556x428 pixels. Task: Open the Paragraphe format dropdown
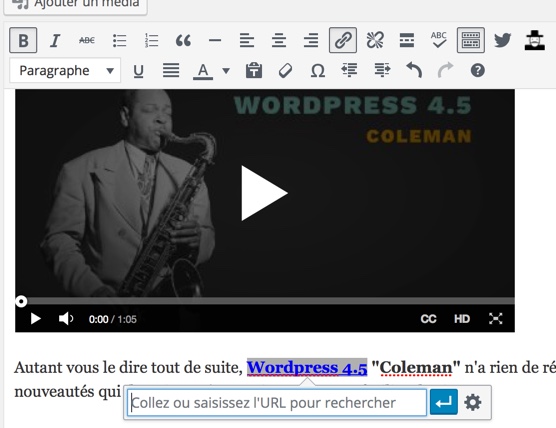[65, 71]
